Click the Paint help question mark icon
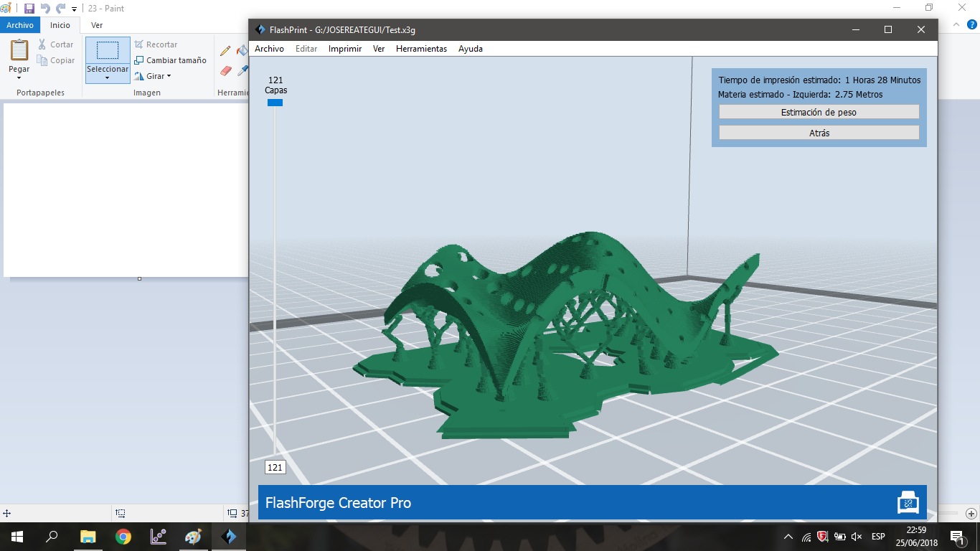The image size is (980, 551). pyautogui.click(x=972, y=25)
